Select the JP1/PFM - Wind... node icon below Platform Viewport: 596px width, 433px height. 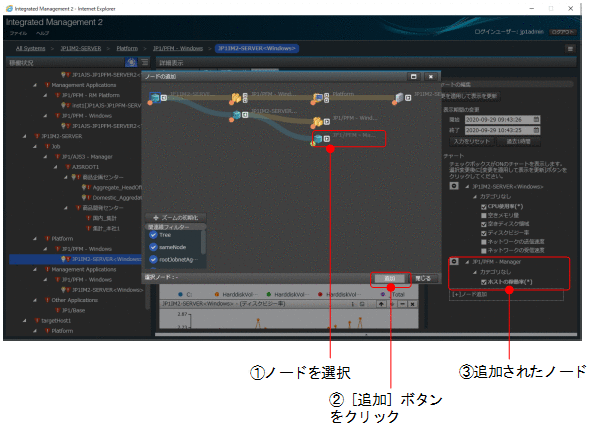pos(318,122)
